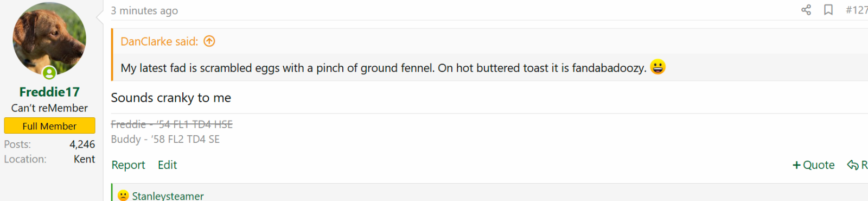
Task: Click the sad face reaction icon
Action: (x=123, y=196)
